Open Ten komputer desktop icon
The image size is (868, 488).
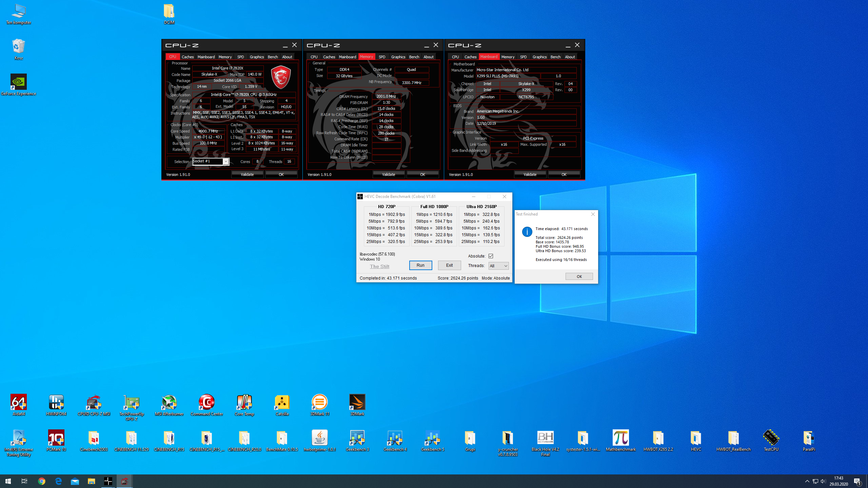coord(19,14)
